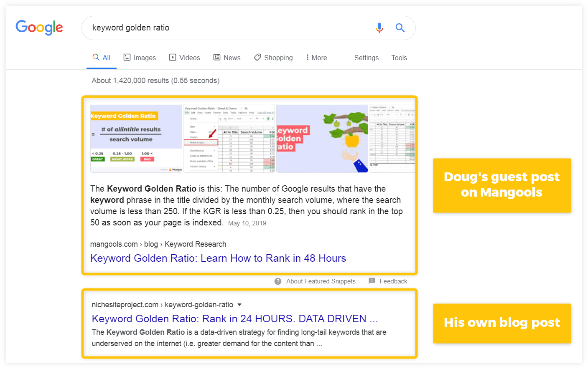
Task: Click the Feedback flag icon
Action: (x=372, y=281)
